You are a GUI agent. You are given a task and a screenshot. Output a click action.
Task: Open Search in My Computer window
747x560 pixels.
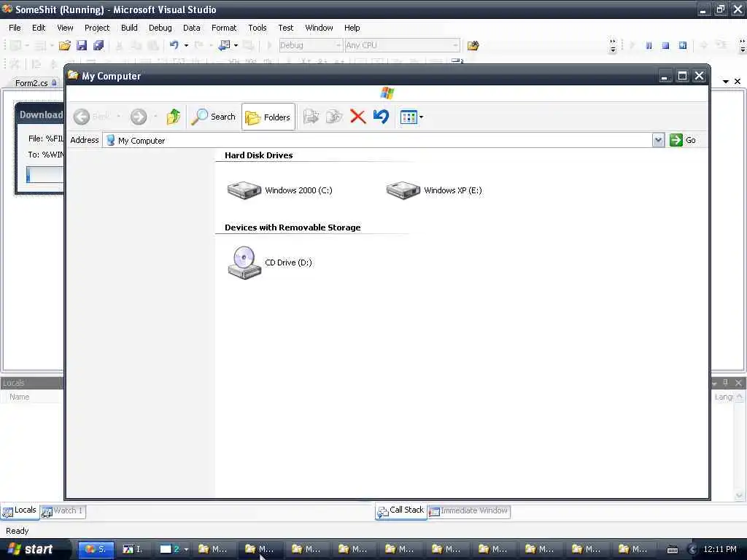pos(213,117)
